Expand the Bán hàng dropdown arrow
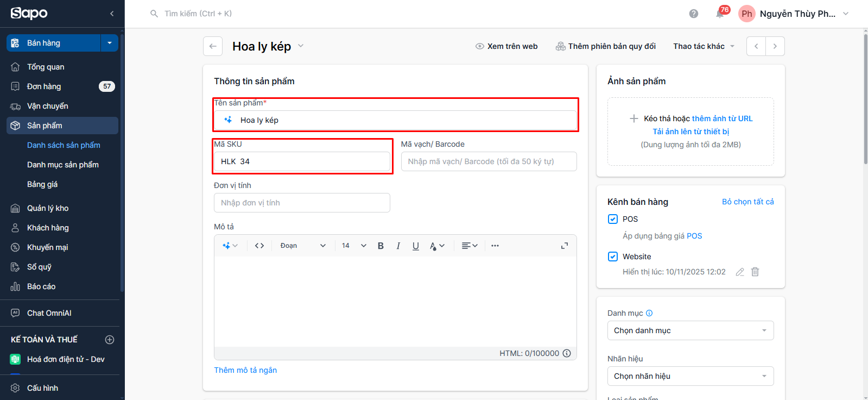Viewport: 868px width, 400px height. tap(110, 43)
